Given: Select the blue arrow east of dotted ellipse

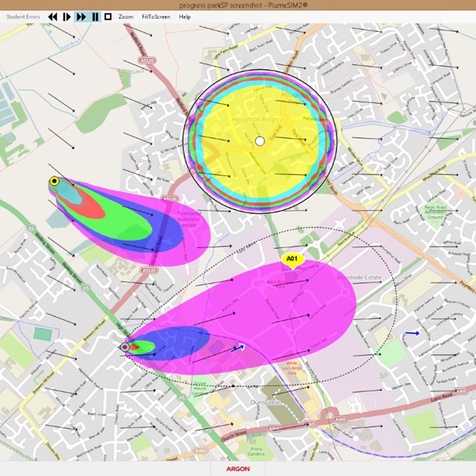Looking at the screenshot, I should 411,333.
